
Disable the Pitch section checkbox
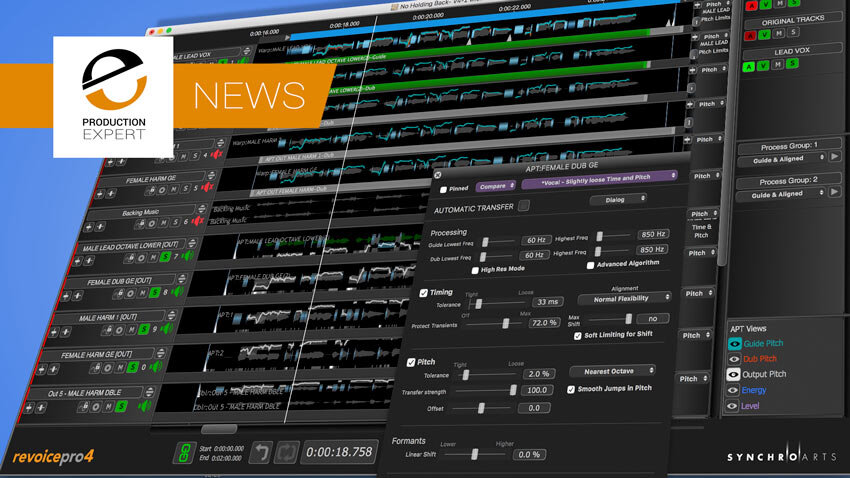point(411,363)
